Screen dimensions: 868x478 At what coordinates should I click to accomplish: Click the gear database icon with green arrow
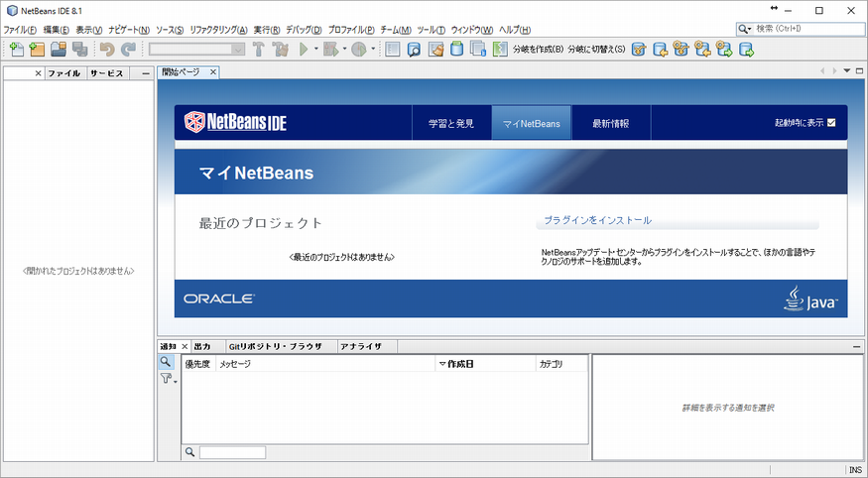click(724, 49)
